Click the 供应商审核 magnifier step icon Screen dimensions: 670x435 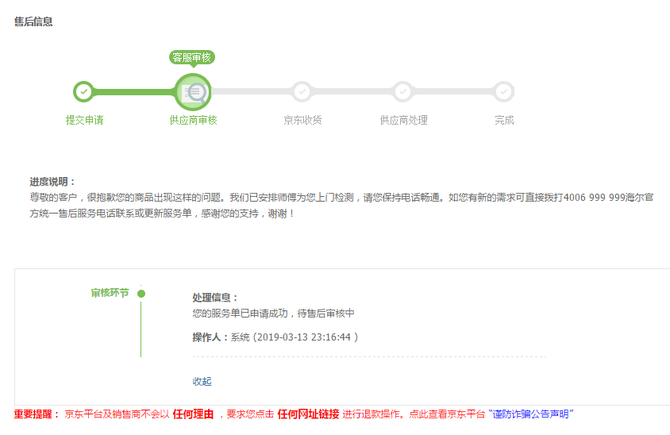tap(193, 92)
